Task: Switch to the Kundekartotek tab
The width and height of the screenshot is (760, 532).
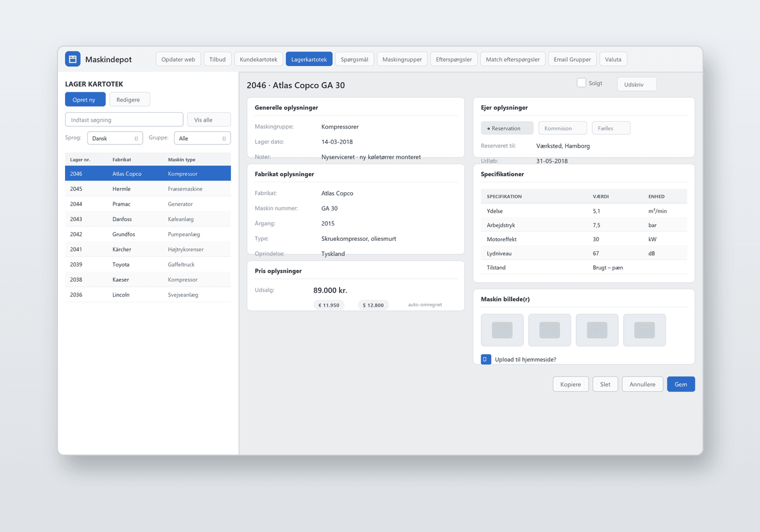Action: [x=258, y=59]
